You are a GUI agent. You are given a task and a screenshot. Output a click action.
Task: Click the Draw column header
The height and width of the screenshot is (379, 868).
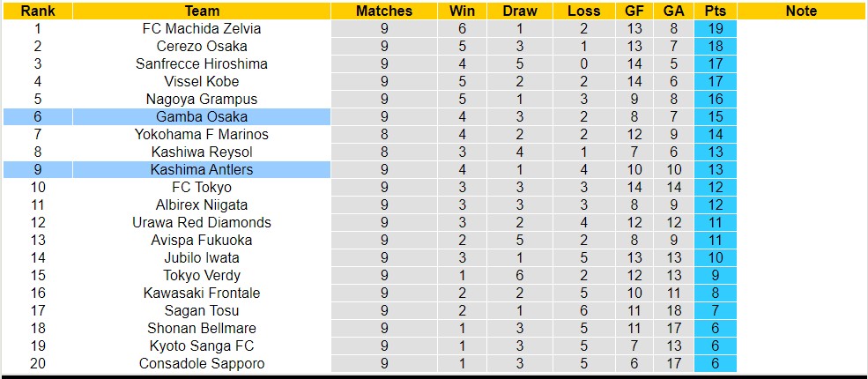click(519, 11)
